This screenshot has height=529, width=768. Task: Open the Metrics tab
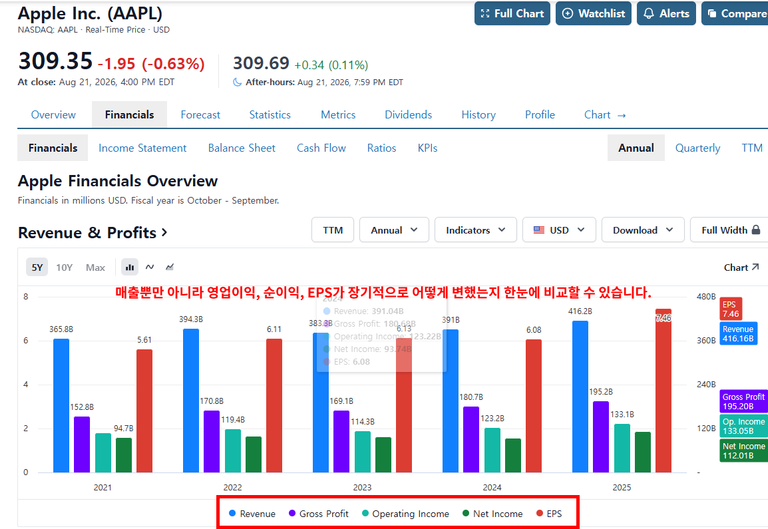[338, 115]
